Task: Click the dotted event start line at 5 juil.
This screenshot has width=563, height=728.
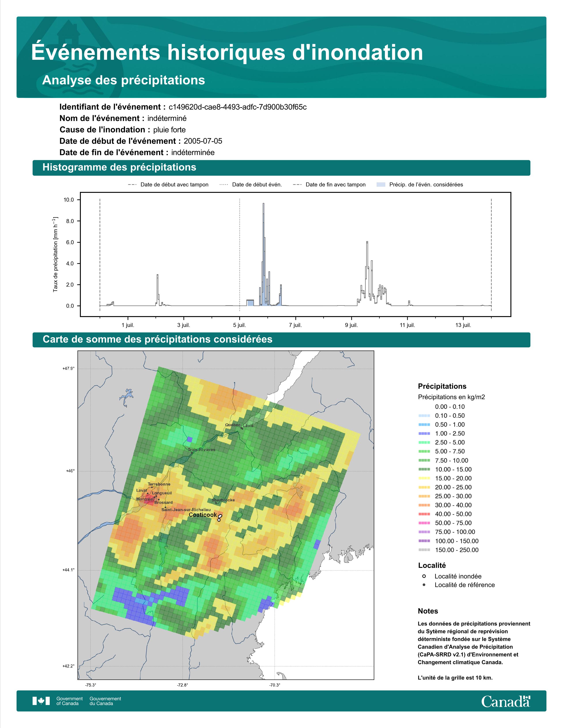Action: tap(240, 255)
